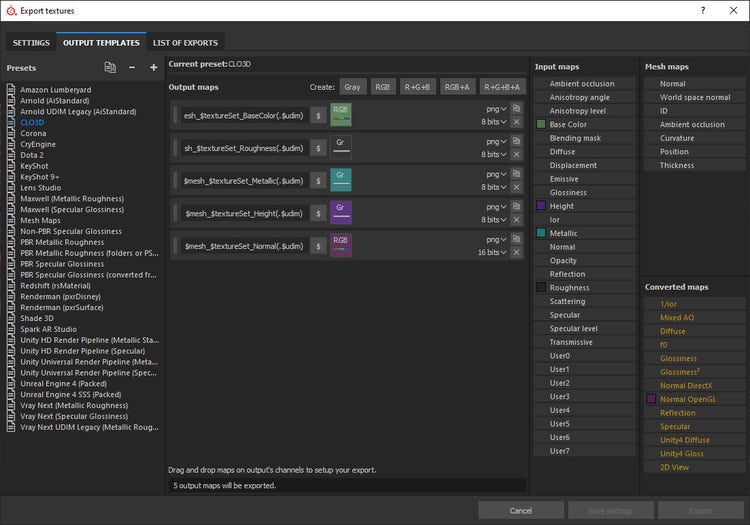Click the $ button on the Normal output row
The image size is (750, 525).
point(318,246)
